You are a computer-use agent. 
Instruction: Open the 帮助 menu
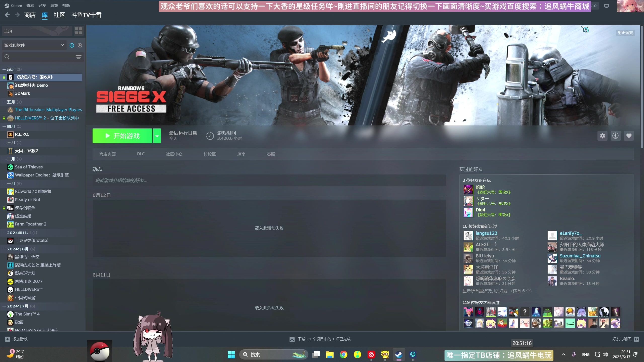click(66, 6)
